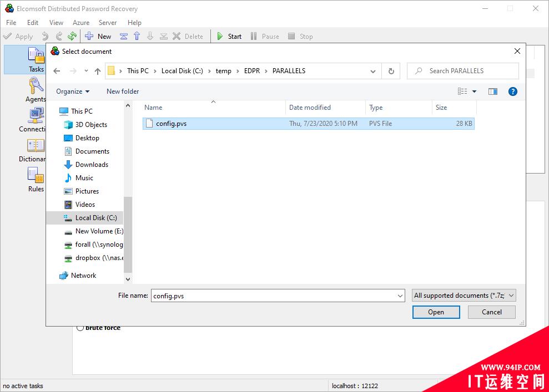Click the redo arrow icon in toolbar

pyautogui.click(x=59, y=36)
